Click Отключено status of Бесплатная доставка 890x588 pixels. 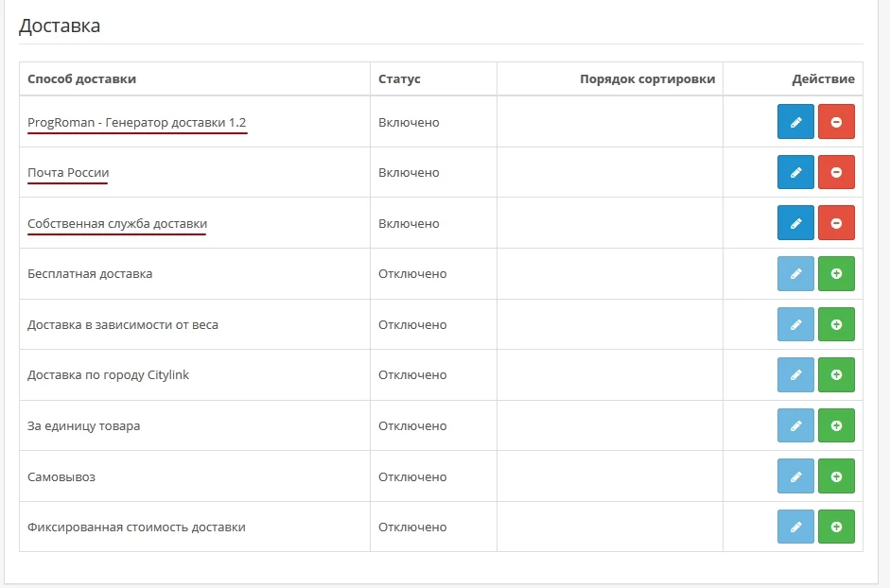click(x=412, y=273)
